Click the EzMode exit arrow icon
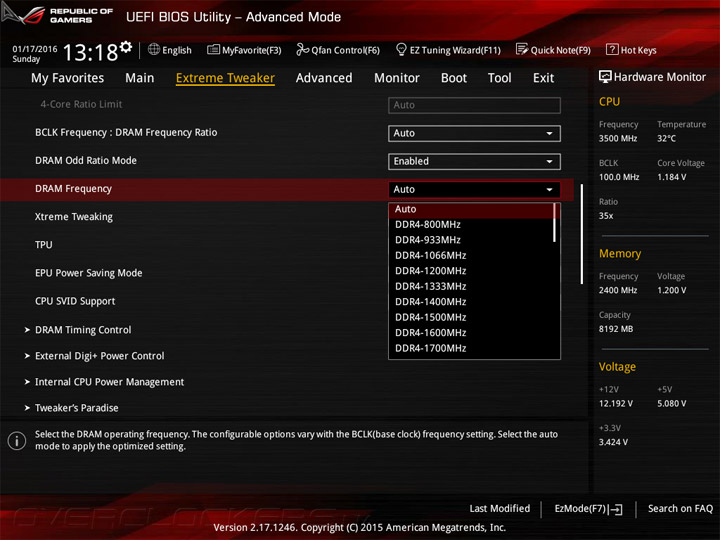This screenshot has height=540, width=720. point(616,509)
